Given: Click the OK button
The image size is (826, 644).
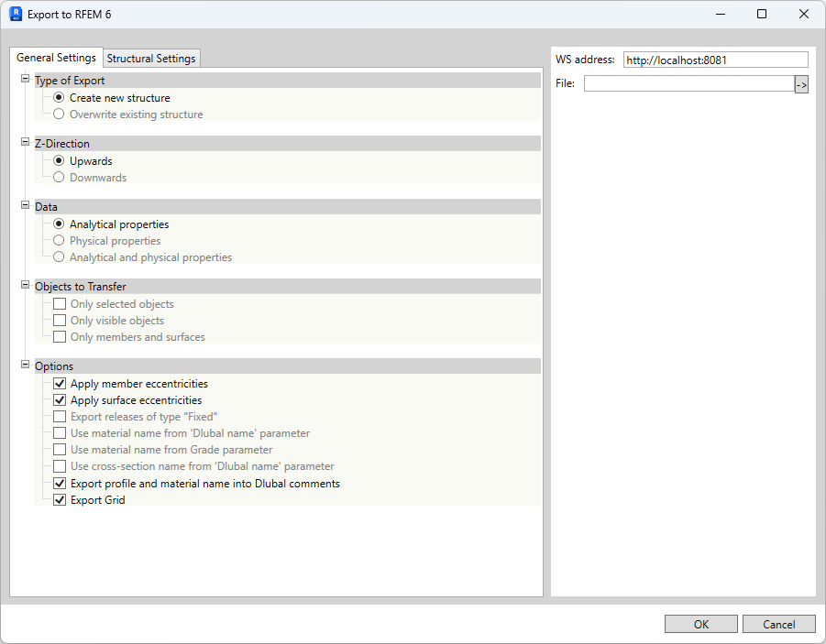Looking at the screenshot, I should (700, 623).
